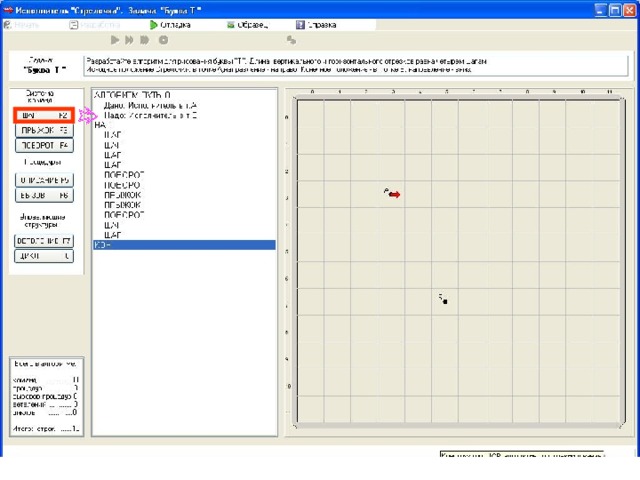640x480 pixels.
Task: Click the ШАГ F2 command button
Action: [44, 116]
